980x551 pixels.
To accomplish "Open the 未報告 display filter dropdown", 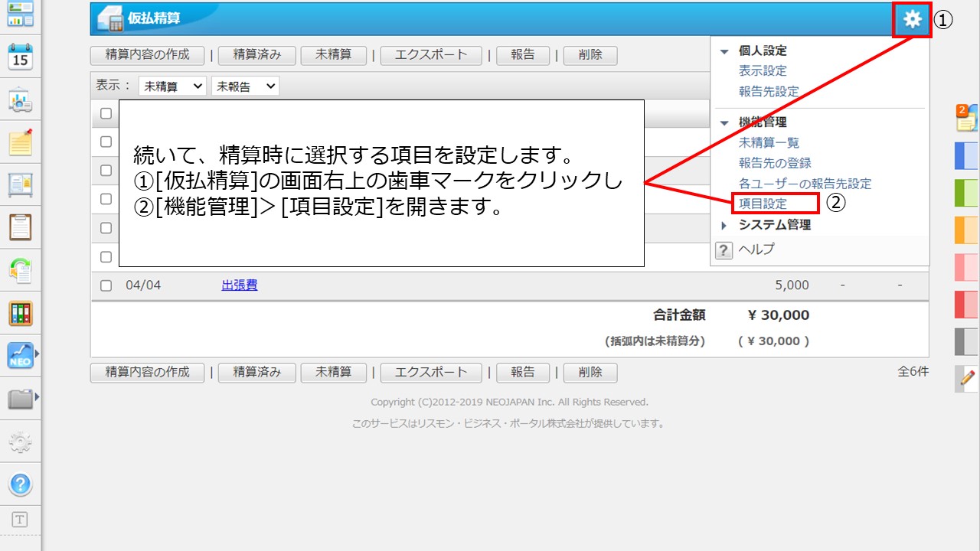I will (245, 86).
